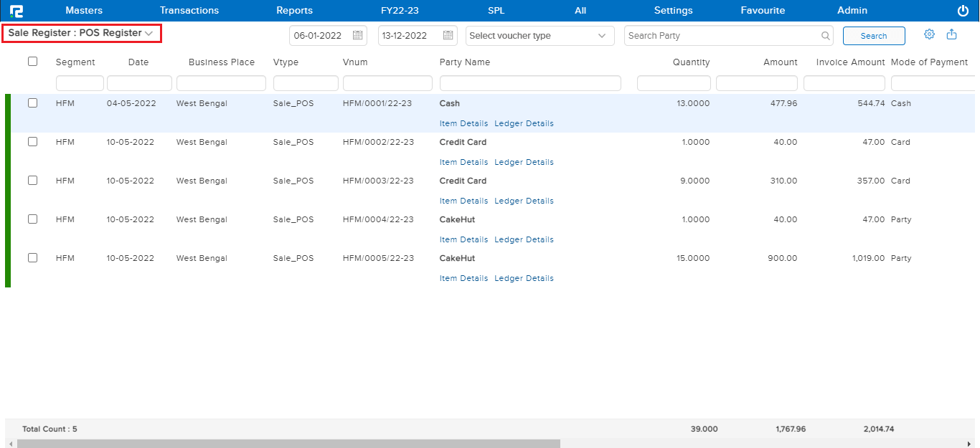Open Item Details for voucher HFM/0003/22-23
The width and height of the screenshot is (980, 448).
pyautogui.click(x=463, y=201)
